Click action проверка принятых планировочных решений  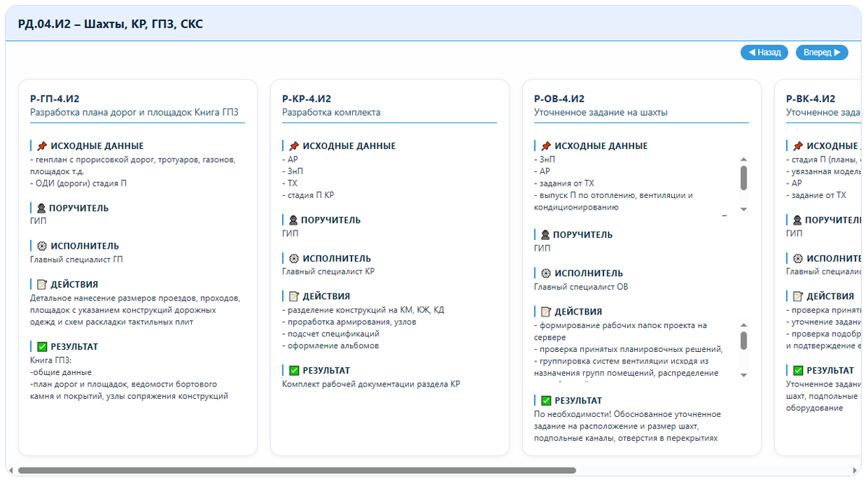pyautogui.click(x=629, y=349)
